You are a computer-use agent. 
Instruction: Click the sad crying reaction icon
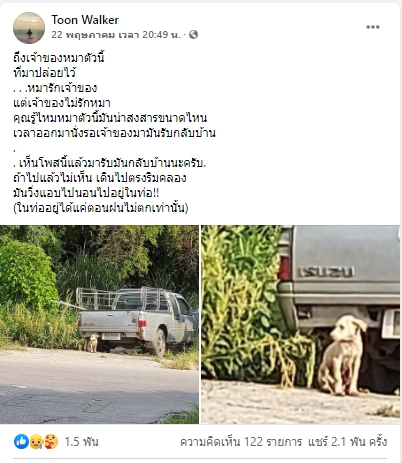point(36,442)
